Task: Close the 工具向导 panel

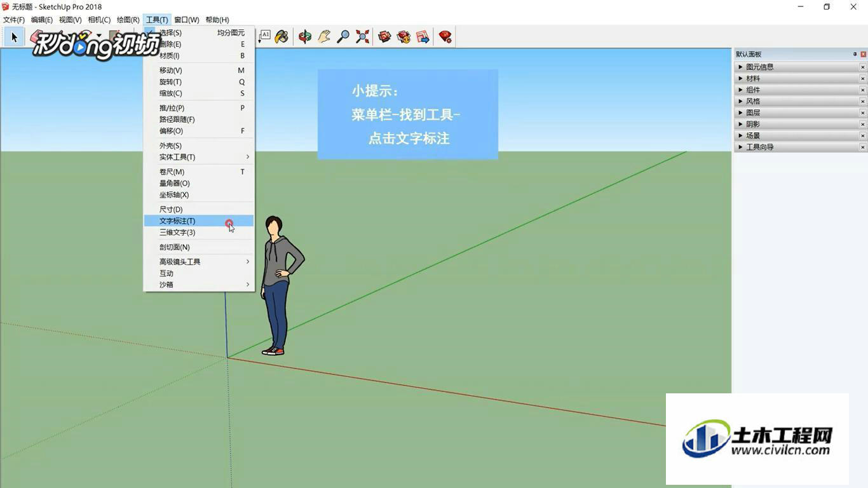Action: tap(863, 147)
